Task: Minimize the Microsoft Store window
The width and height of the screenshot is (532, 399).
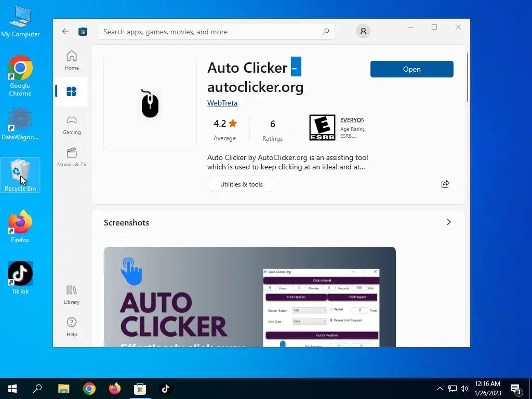Action: point(410,27)
